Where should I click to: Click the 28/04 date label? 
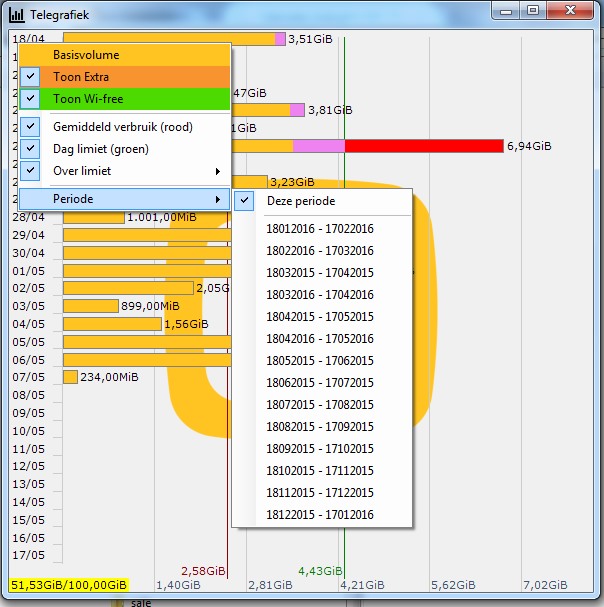coord(28,217)
